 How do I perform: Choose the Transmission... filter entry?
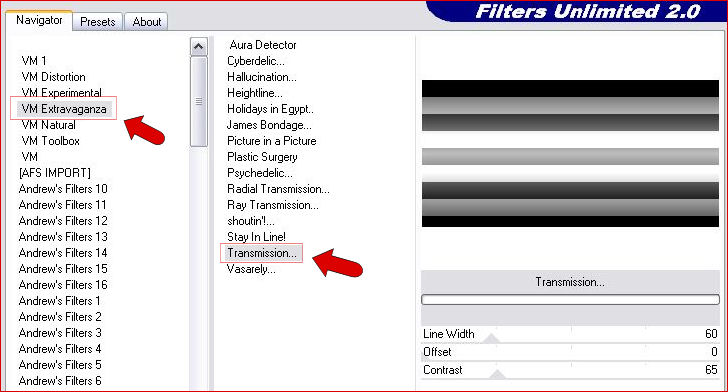[262, 253]
